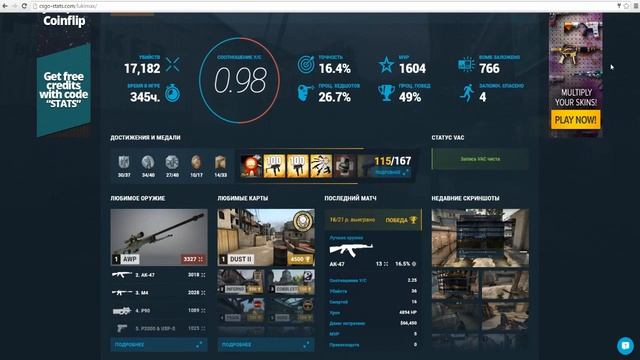This screenshot has height=360, width=640.
Task: Click the 17,182 kills value
Action: pyautogui.click(x=142, y=69)
